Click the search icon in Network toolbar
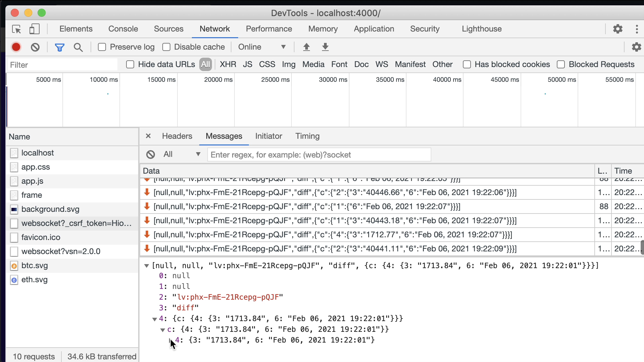This screenshot has width=644, height=362. (78, 47)
